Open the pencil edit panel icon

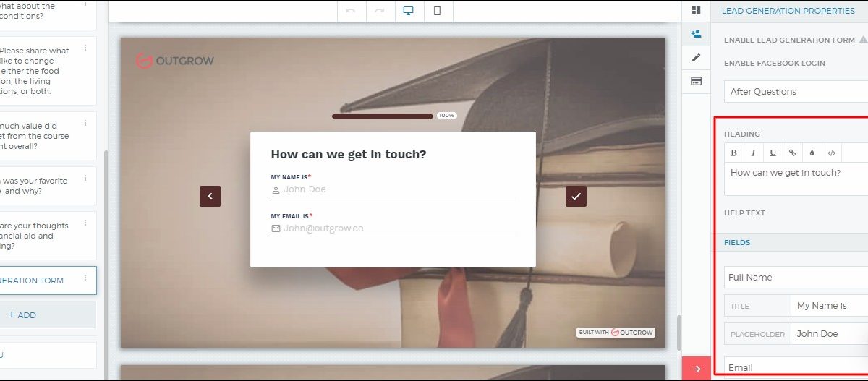click(x=696, y=58)
